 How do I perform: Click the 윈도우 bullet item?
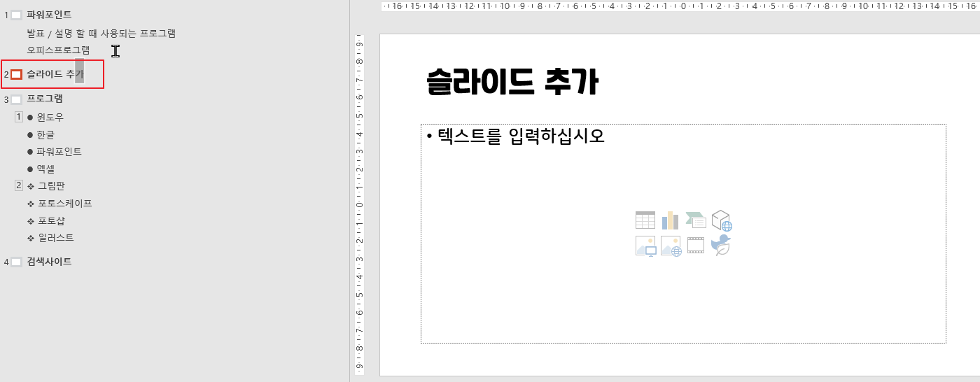click(x=50, y=118)
